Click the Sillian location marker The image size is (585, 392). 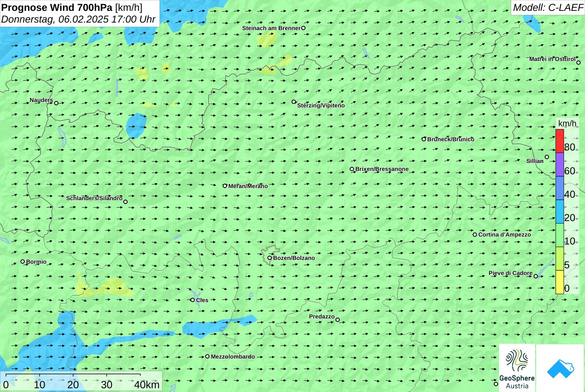(547, 157)
